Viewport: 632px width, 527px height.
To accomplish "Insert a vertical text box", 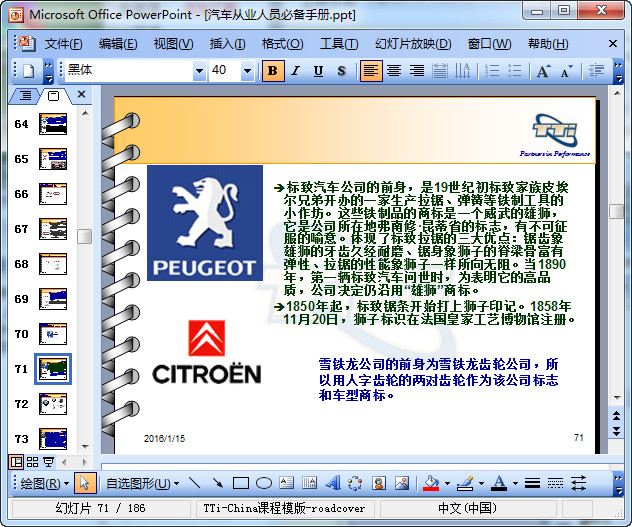I will pyautogui.click(x=310, y=483).
